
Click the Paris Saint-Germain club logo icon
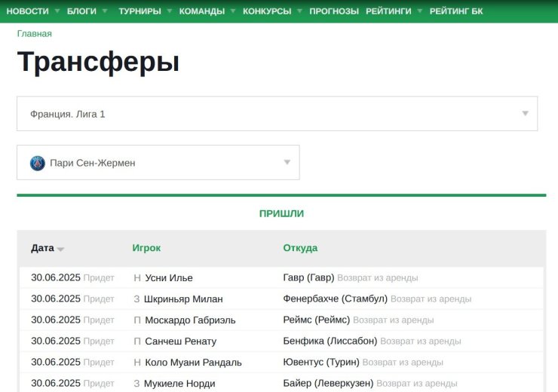[38, 163]
